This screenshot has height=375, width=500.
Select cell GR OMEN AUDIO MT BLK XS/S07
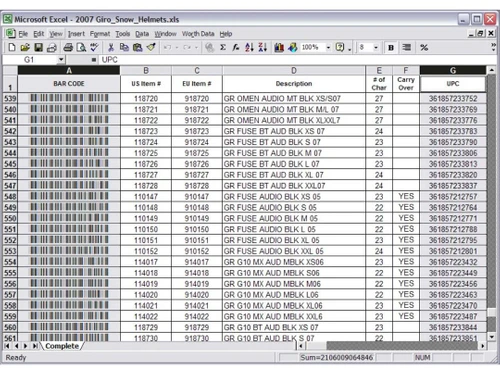pyautogui.click(x=294, y=98)
